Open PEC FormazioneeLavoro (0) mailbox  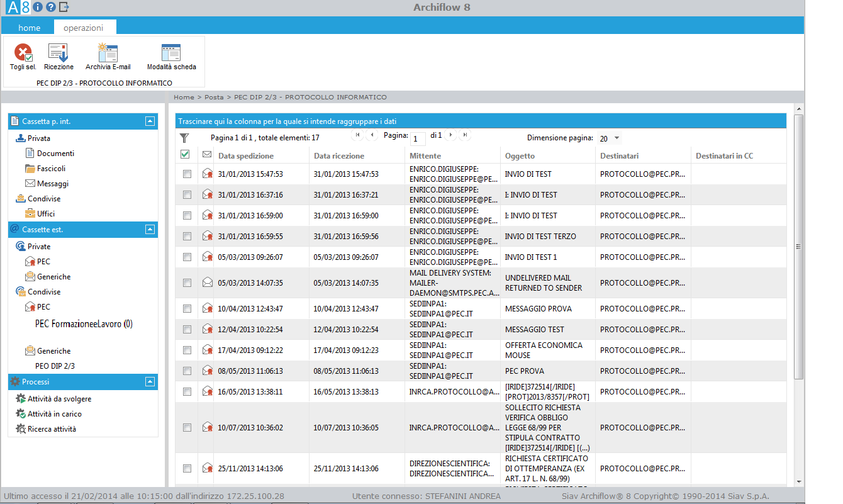point(84,324)
